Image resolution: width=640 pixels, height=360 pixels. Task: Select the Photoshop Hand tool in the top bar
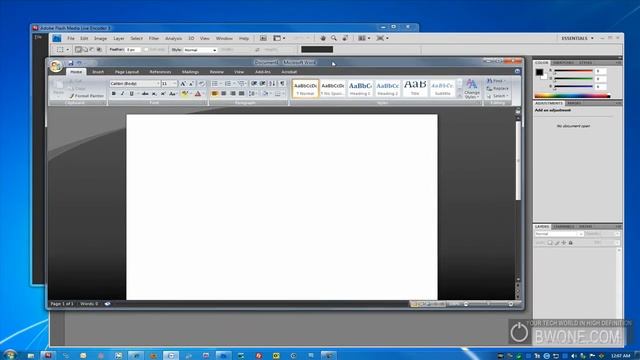click(323, 38)
